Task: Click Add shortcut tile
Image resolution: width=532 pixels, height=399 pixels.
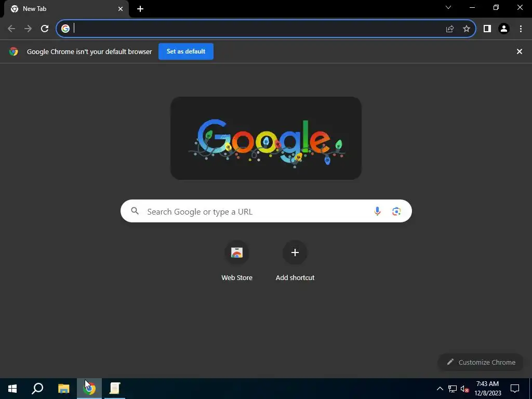Action: [295, 261]
